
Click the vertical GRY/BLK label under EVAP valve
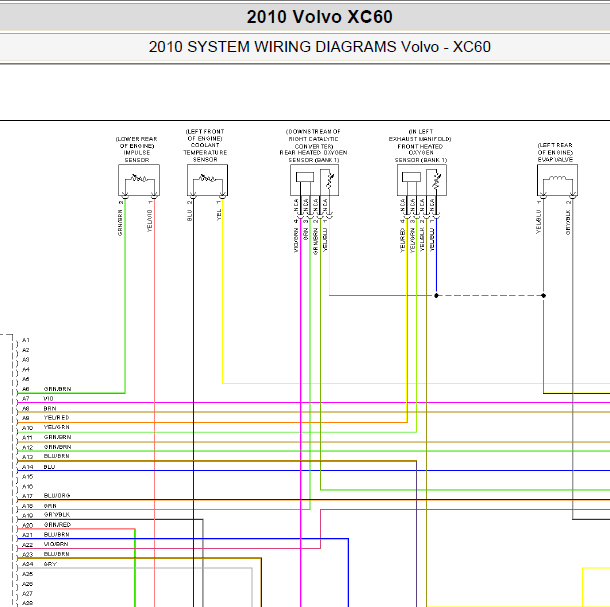[568, 223]
